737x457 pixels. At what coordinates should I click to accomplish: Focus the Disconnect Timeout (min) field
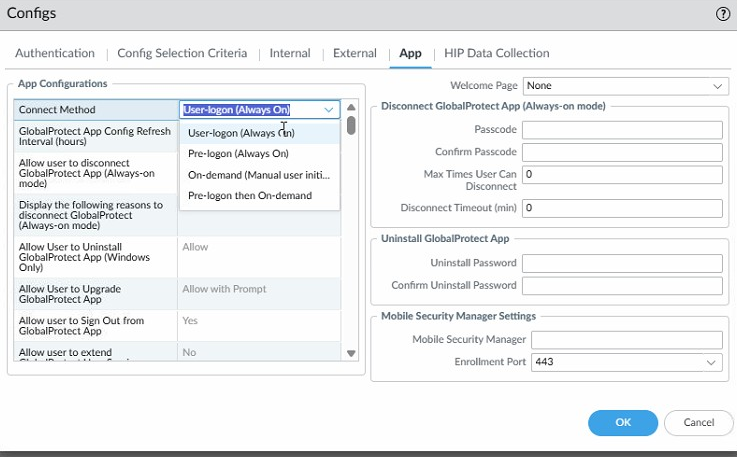pyautogui.click(x=622, y=208)
